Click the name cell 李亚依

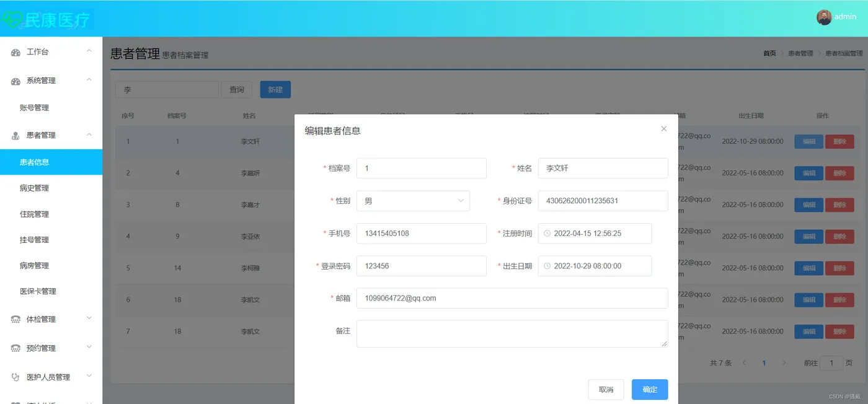coord(250,236)
